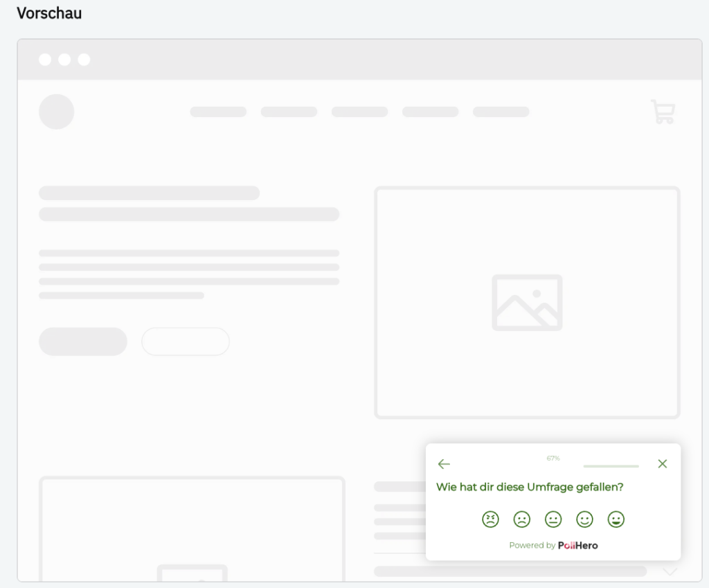Open the Powered by PollHero link

[x=553, y=545]
